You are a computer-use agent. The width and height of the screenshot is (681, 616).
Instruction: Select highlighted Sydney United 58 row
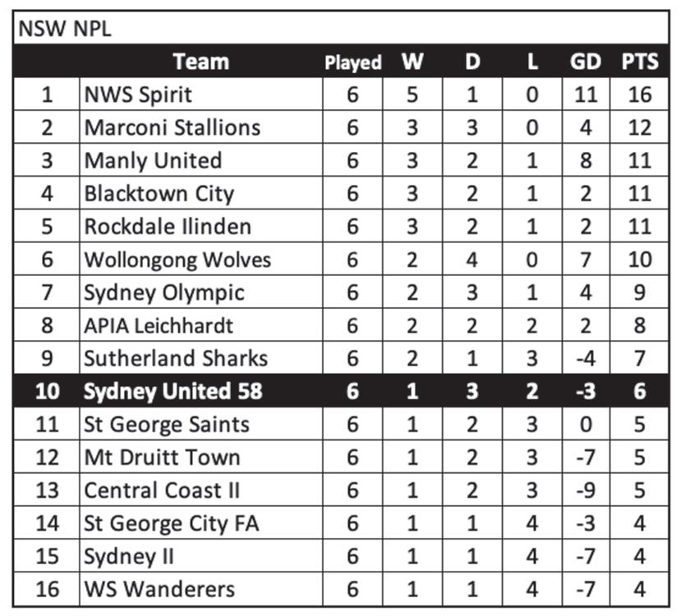point(341,391)
